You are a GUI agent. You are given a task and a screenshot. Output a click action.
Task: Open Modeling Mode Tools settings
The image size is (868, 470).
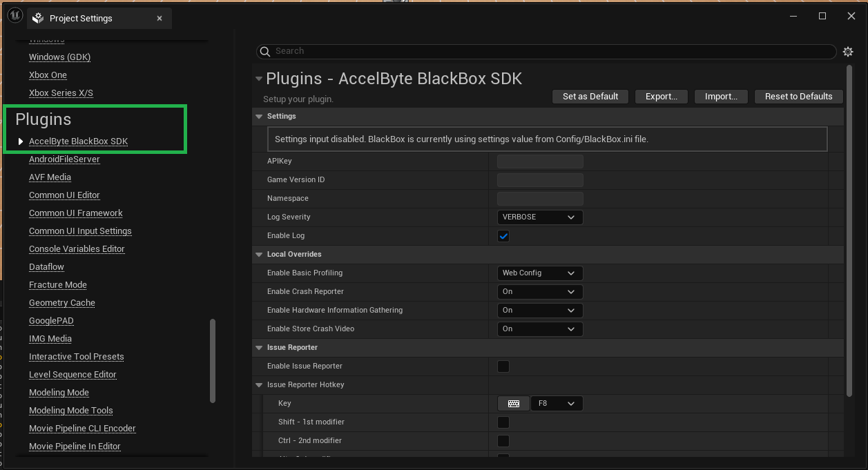click(x=71, y=411)
